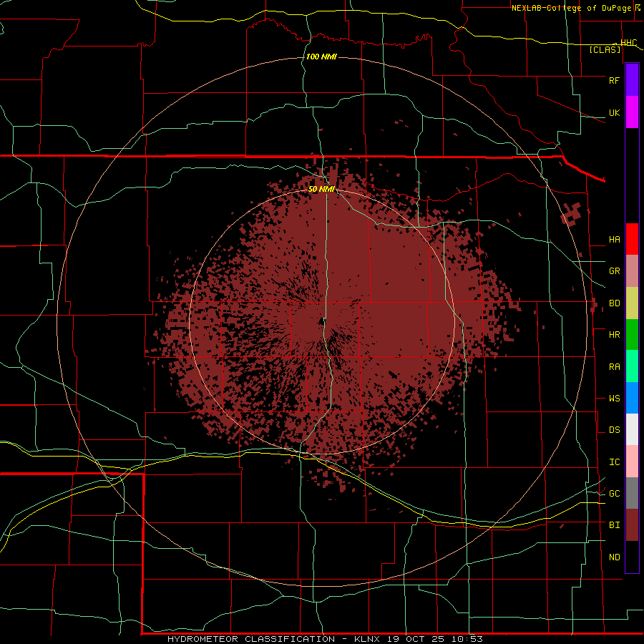Click the blue WS legend color swatch
The width and height of the screenshot is (644, 644).
coord(632,398)
